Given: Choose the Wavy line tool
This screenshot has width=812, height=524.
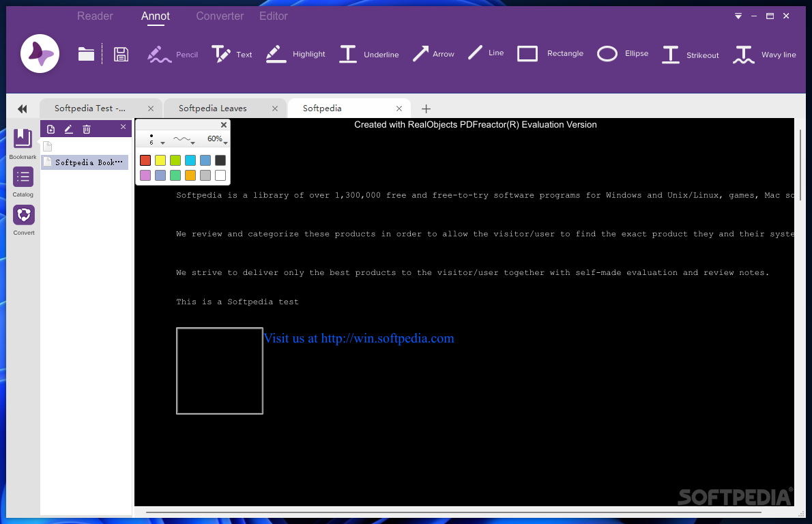Looking at the screenshot, I should [764, 55].
